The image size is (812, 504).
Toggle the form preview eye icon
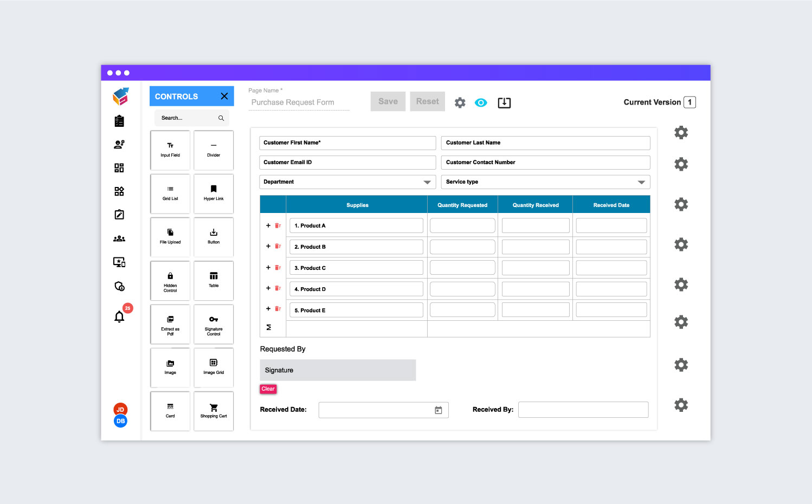click(x=481, y=102)
